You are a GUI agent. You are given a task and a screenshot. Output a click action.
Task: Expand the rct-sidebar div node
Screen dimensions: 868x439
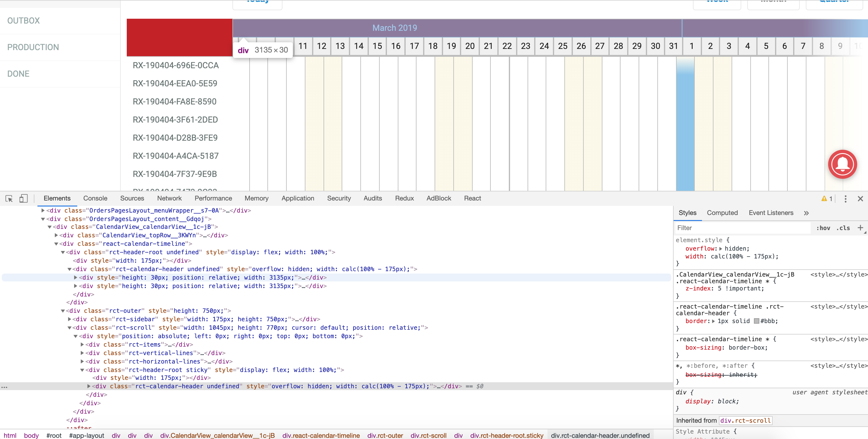69,319
